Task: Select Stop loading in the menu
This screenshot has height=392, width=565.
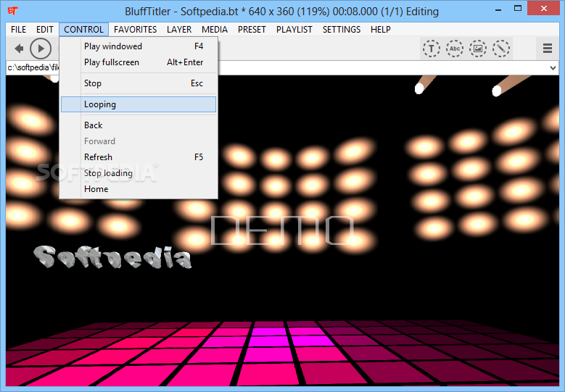Action: click(x=139, y=173)
